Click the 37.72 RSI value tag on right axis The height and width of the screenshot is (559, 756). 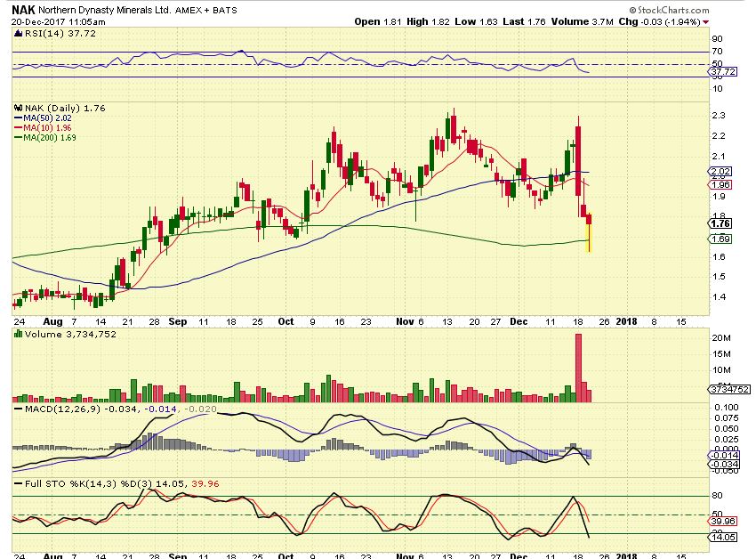[x=723, y=71]
